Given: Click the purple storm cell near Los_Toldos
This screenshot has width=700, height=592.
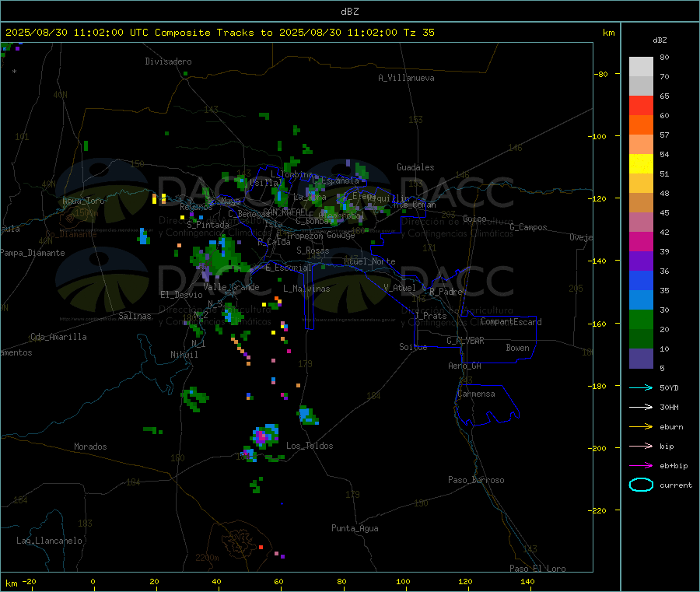Looking at the screenshot, I should click(x=265, y=436).
